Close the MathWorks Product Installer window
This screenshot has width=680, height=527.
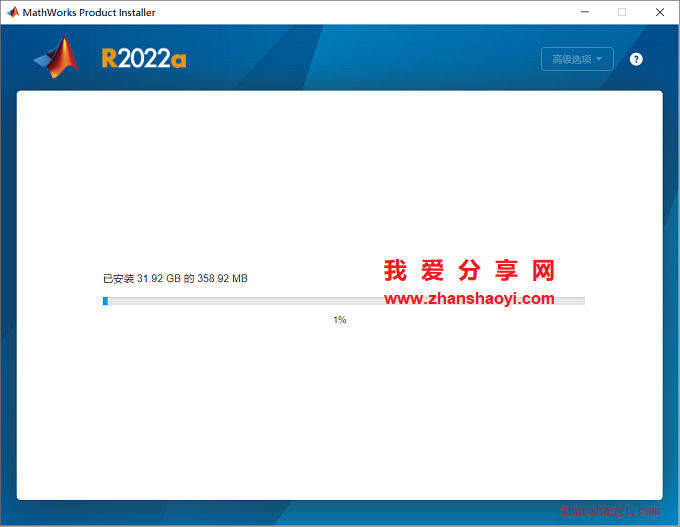pos(660,12)
